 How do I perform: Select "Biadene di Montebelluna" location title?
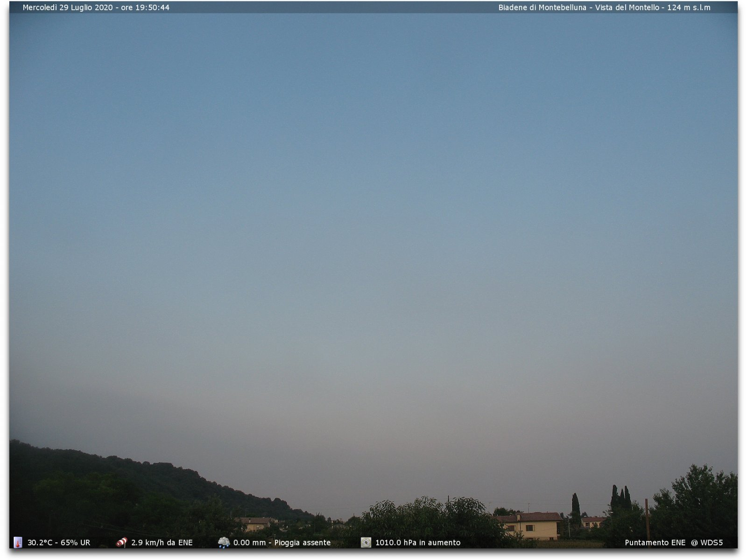point(542,7)
